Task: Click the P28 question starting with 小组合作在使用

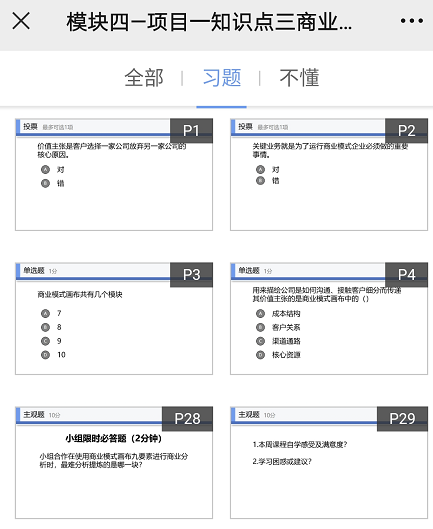Action: click(114, 461)
